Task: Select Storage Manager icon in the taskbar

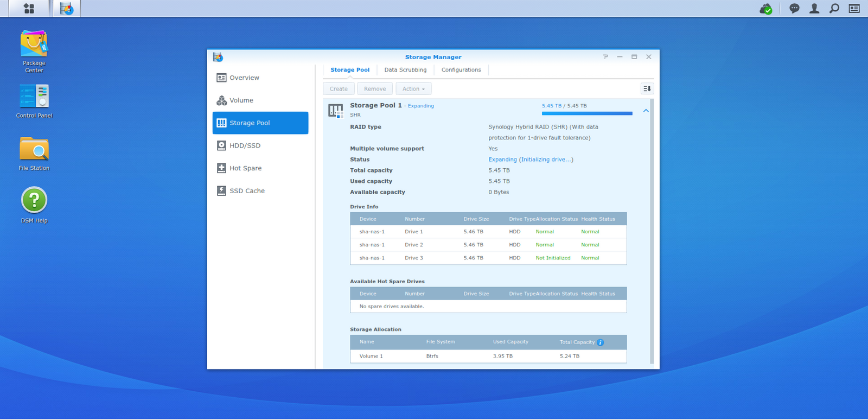Action: click(x=67, y=9)
